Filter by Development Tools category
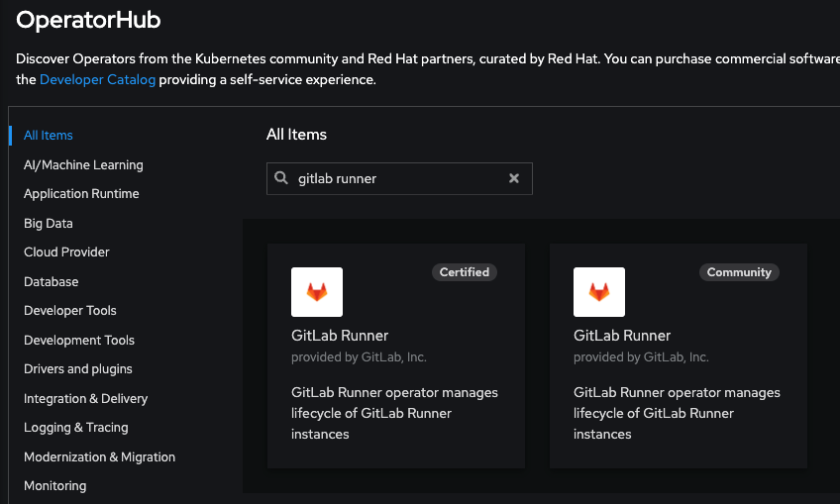The width and height of the screenshot is (840, 504). coord(79,340)
